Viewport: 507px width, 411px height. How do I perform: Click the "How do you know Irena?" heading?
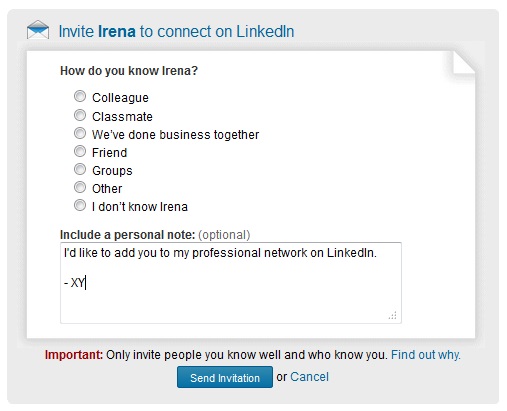pyautogui.click(x=129, y=71)
